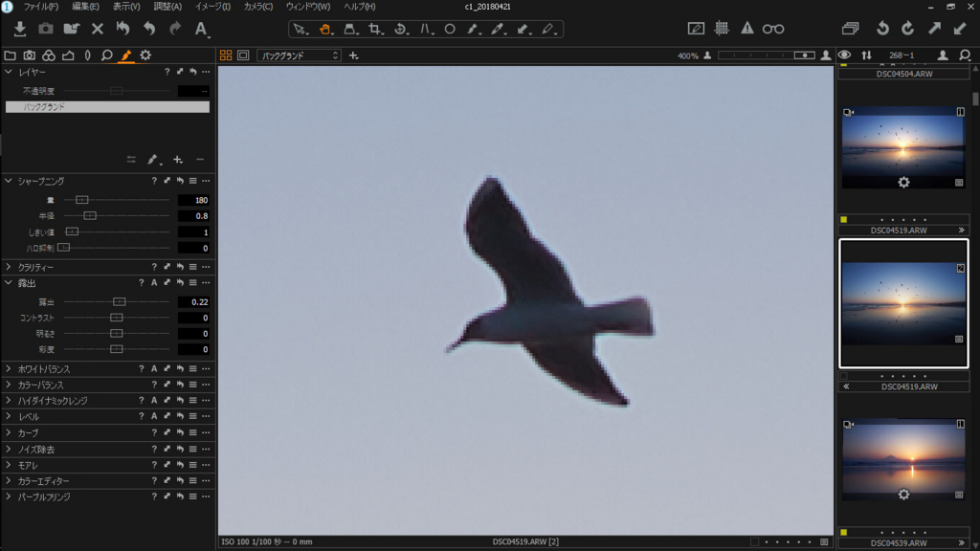Select the pan hand cursor tool
The height and width of the screenshot is (551, 980).
pos(325,30)
